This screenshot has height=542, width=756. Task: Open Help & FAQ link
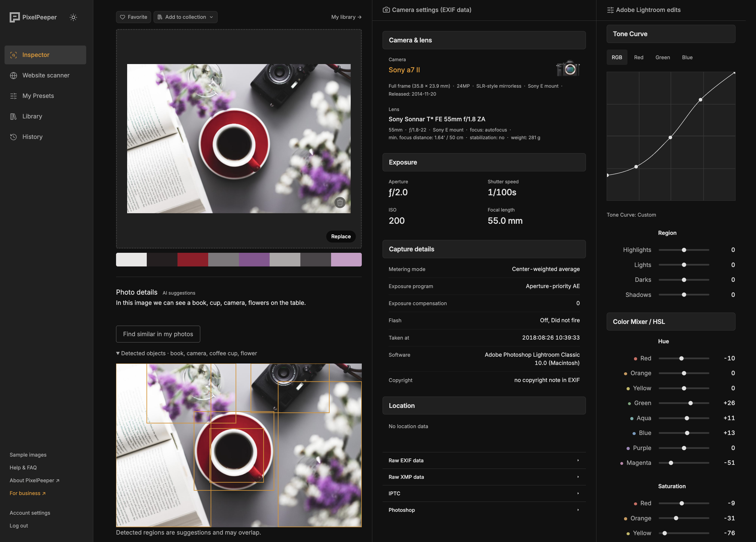[23, 467]
